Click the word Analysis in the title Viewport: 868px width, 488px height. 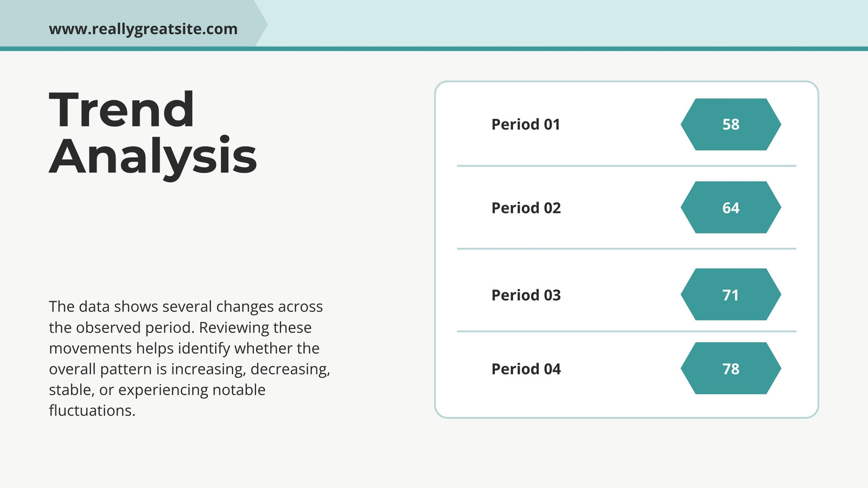pyautogui.click(x=153, y=156)
